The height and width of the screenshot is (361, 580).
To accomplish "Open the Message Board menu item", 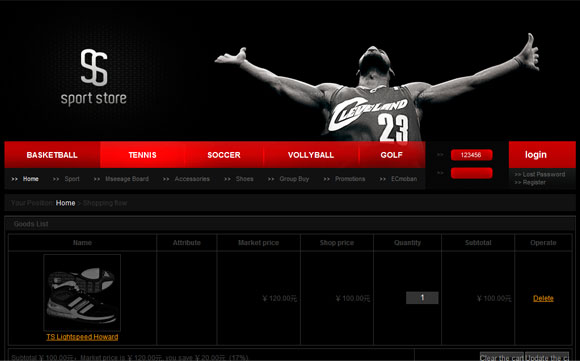I will (127, 179).
